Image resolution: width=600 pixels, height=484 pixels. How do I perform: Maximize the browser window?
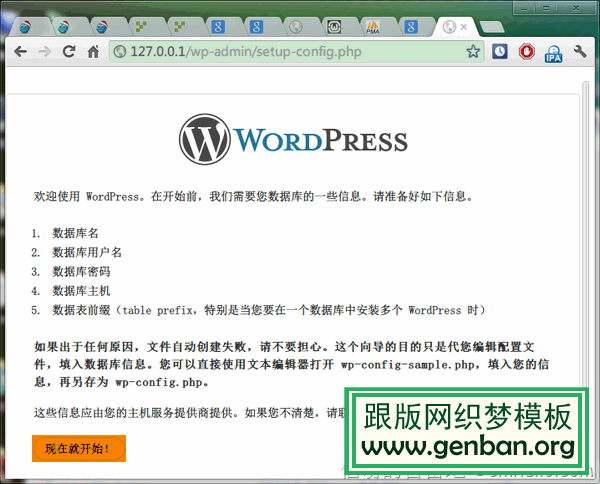click(546, 8)
